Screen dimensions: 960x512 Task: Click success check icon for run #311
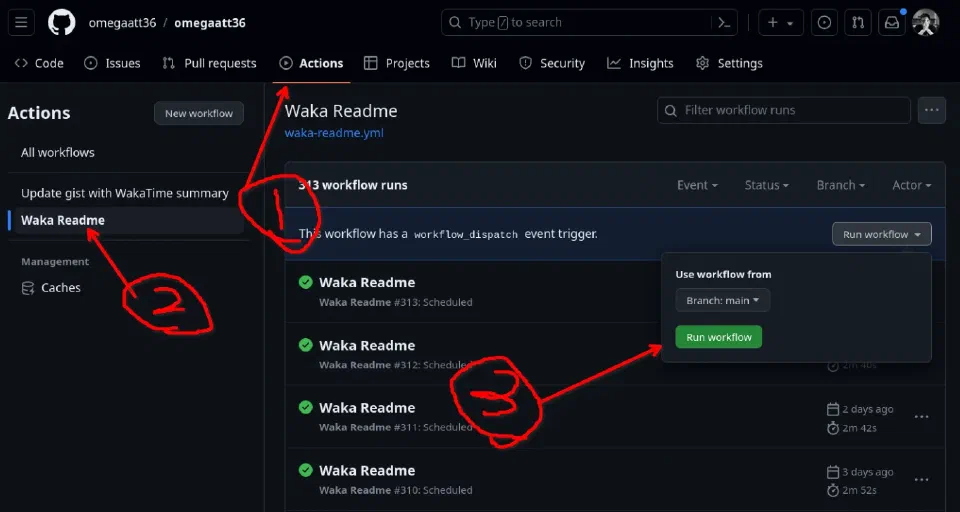click(x=306, y=407)
